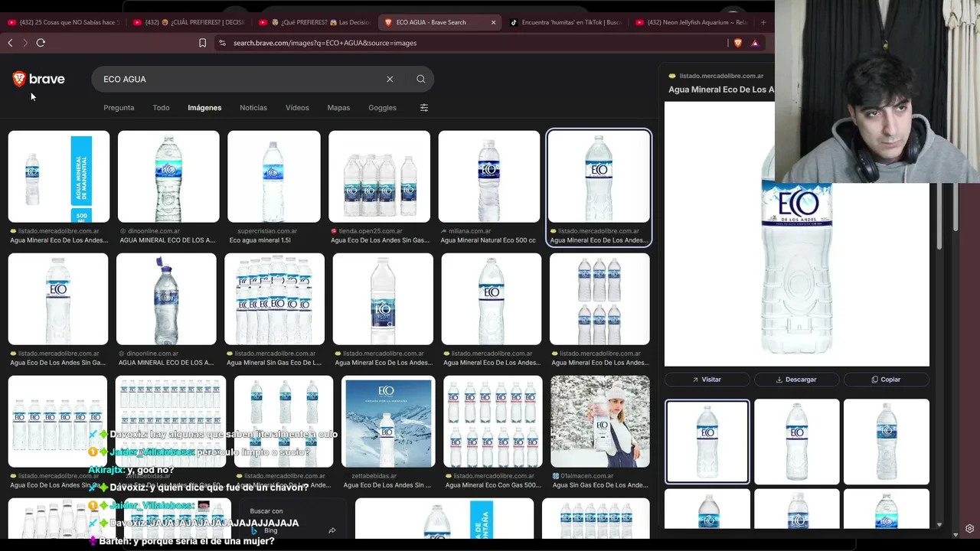
Task: Click Descargar to download the image
Action: 796,380
